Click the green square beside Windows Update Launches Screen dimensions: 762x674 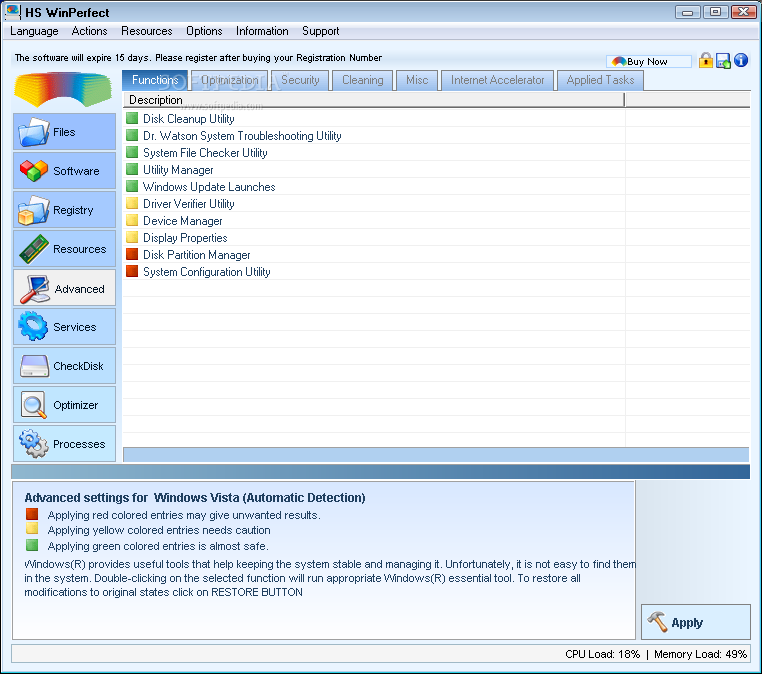pyautogui.click(x=132, y=186)
